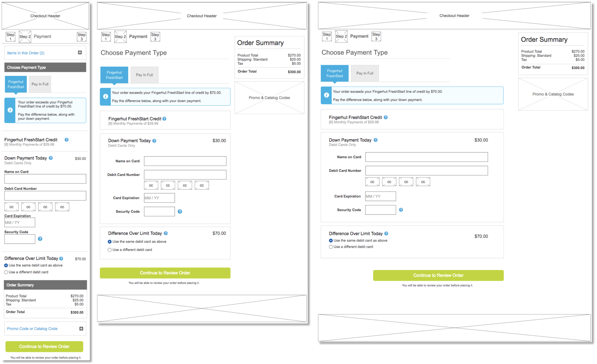Click FreshStart Credit help icon in rightmost mockup
The image size is (597, 364).
(x=386, y=117)
